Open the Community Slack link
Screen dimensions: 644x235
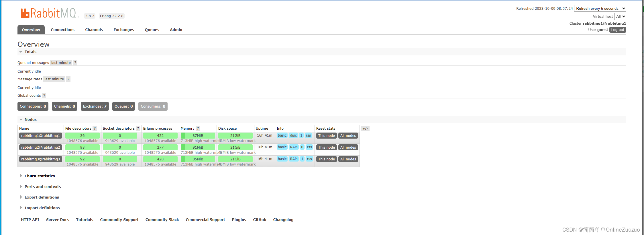click(162, 220)
